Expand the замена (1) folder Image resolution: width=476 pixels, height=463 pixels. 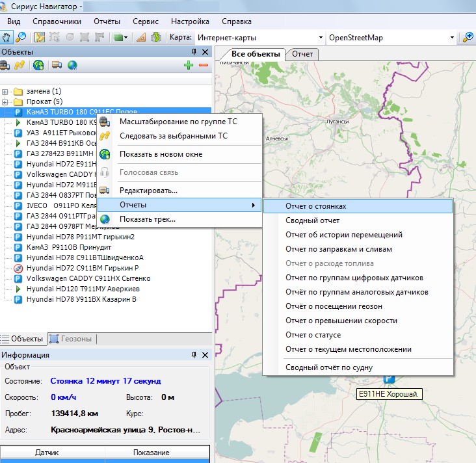click(5, 91)
